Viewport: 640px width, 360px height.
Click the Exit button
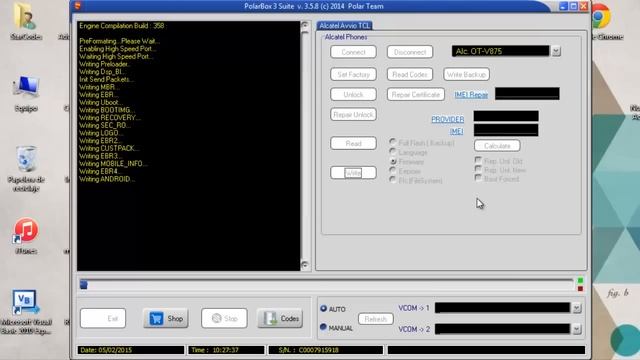click(x=103, y=318)
